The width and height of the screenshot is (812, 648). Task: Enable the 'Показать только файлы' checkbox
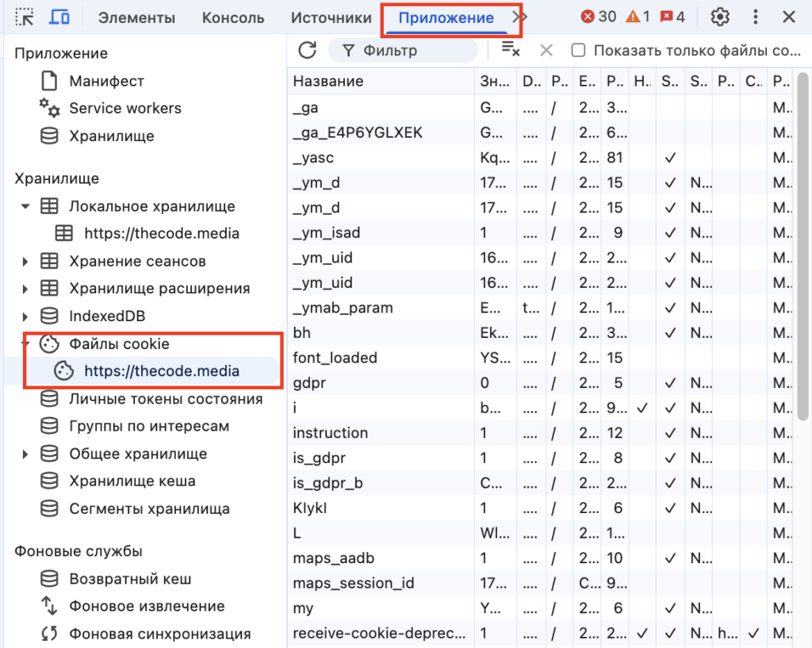point(579,51)
